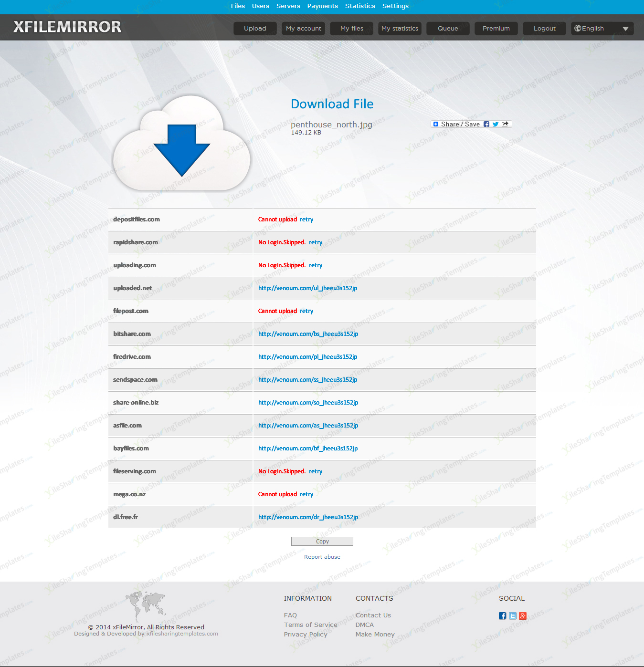
Task: Open Contact Us footer link
Action: pyautogui.click(x=373, y=615)
